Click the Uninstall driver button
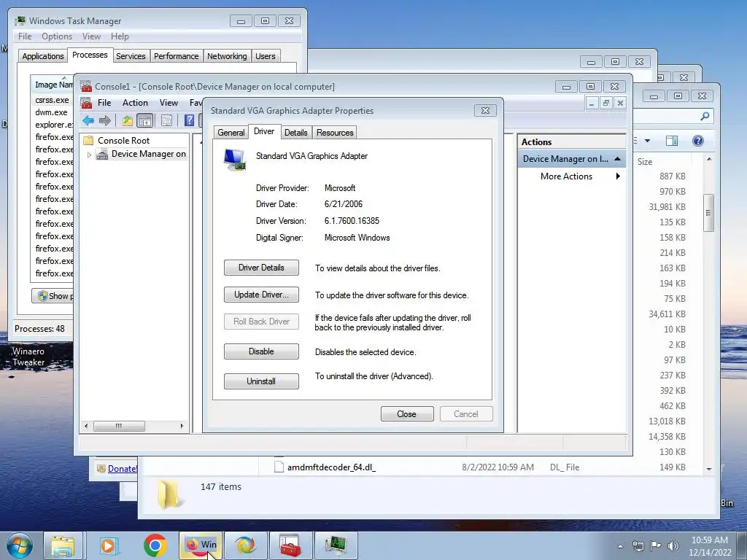Screen dimensions: 747x560 pos(262,381)
